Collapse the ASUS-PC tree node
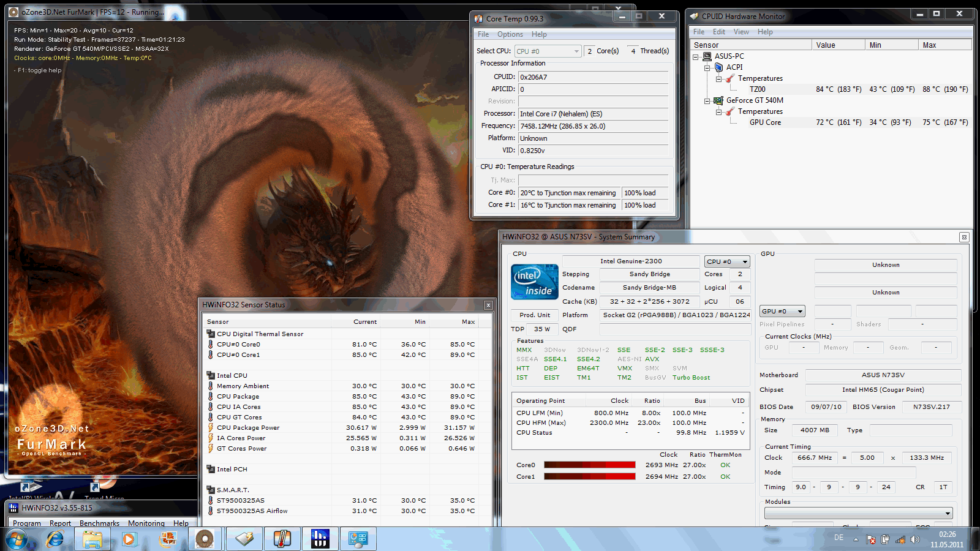The width and height of the screenshot is (980, 551). (696, 57)
